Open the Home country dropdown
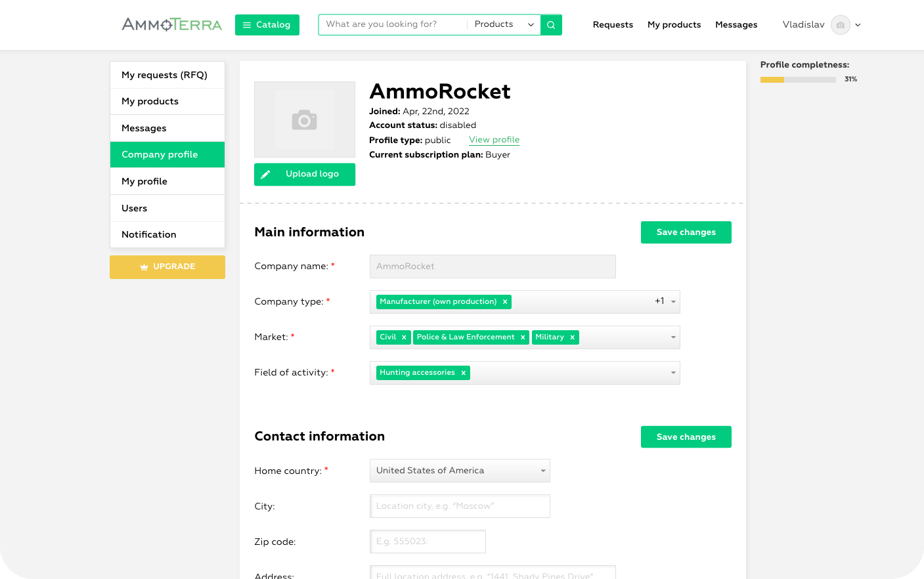The width and height of the screenshot is (924, 579). 460,471
